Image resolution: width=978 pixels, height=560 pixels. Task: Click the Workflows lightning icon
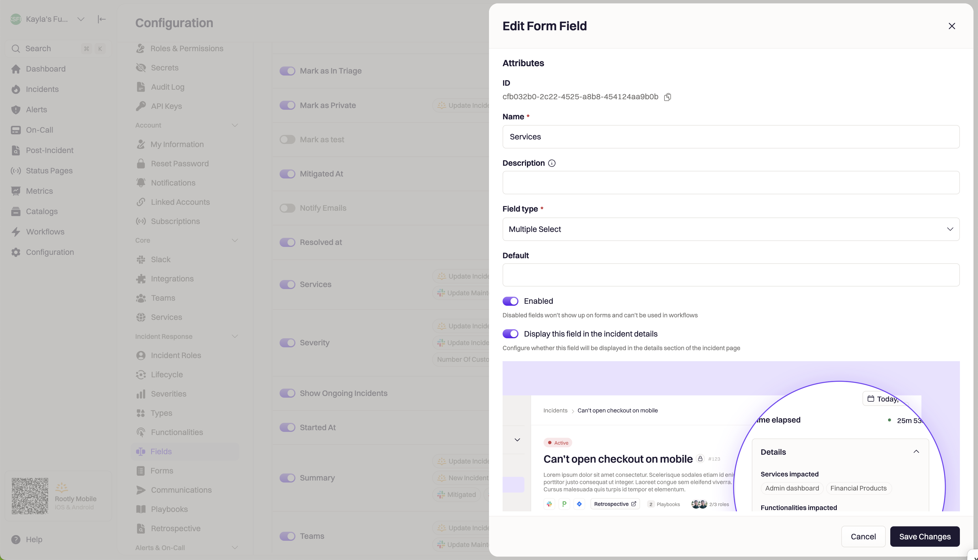click(16, 232)
